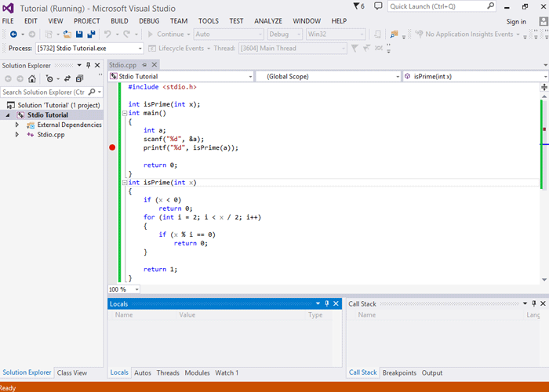
Task: Open the Solution Explorer window options dropdown
Action: click(x=79, y=65)
